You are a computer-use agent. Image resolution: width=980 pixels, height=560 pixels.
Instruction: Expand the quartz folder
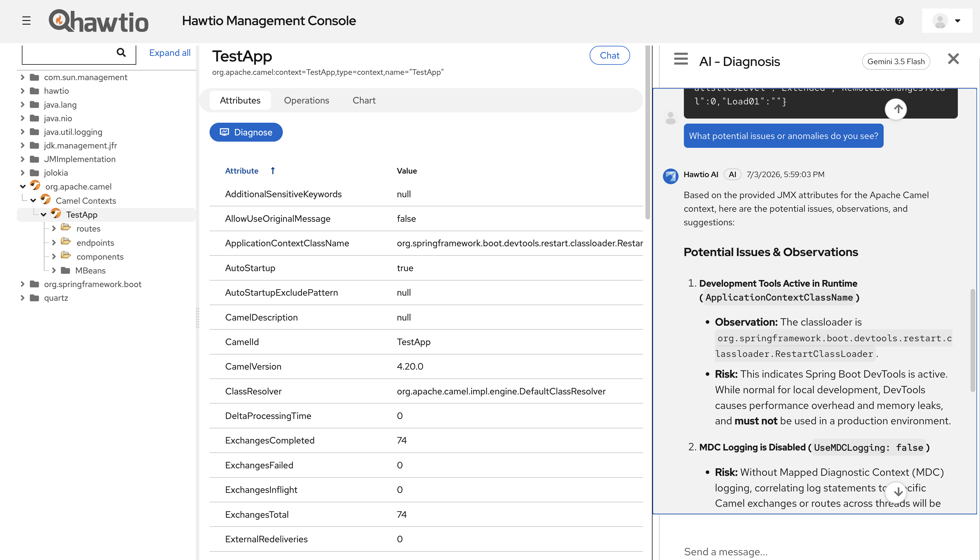[22, 298]
